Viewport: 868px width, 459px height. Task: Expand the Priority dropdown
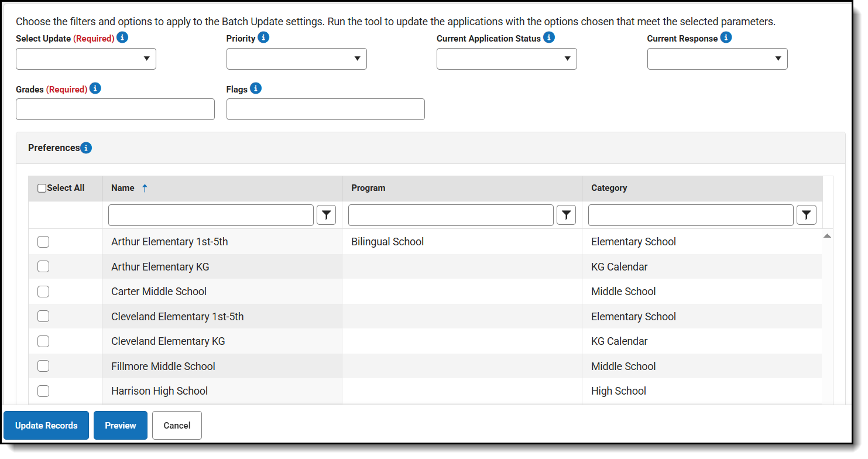tap(297, 59)
